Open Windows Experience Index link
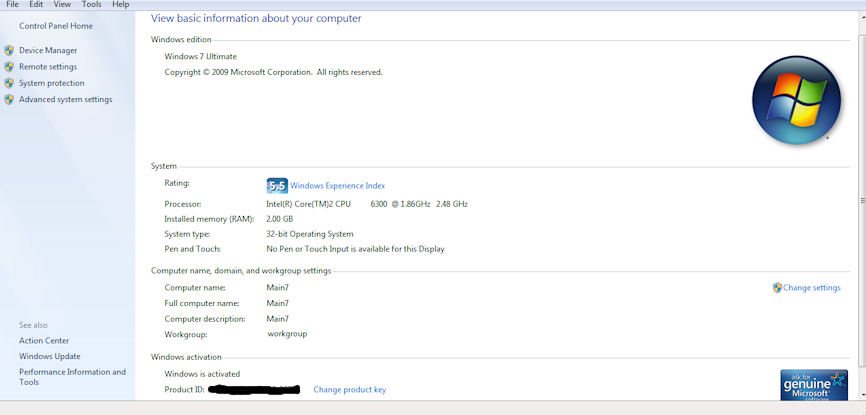This screenshot has width=866, height=415. pyautogui.click(x=337, y=186)
